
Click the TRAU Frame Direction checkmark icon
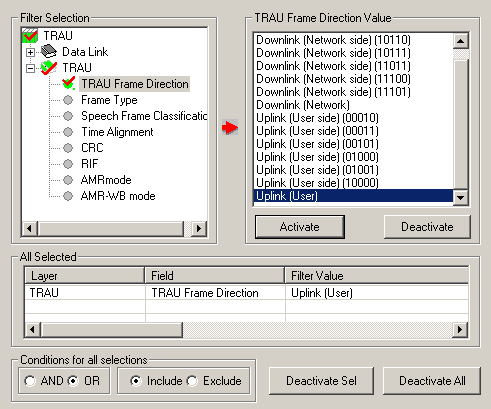(68, 83)
